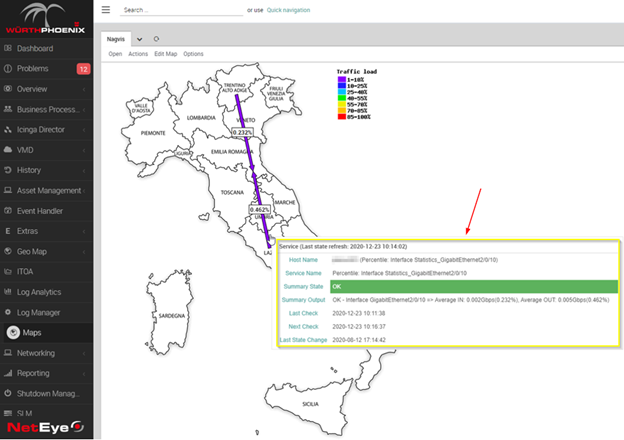624x440 pixels.
Task: Click the VMD cloud icon
Action: [x=8, y=150]
